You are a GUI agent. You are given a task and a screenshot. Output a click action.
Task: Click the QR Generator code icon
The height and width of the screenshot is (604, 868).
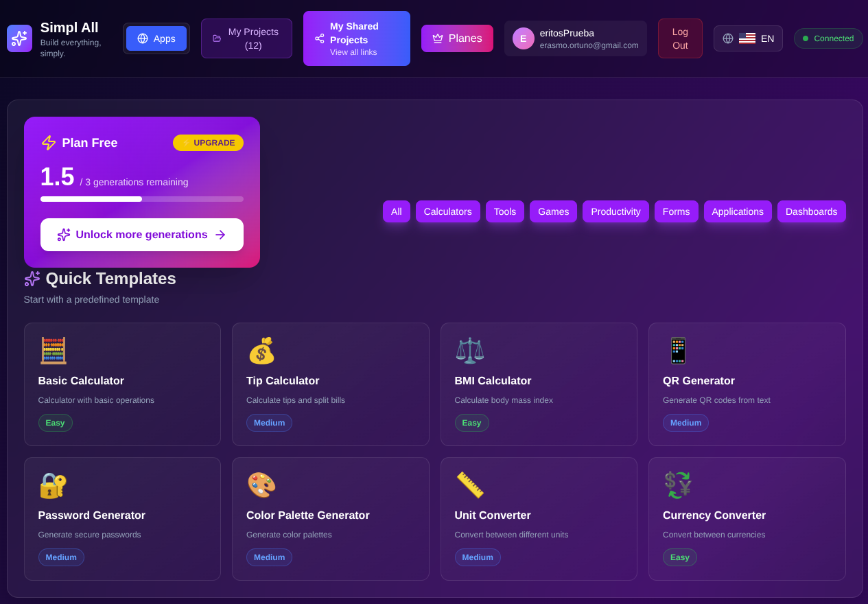pos(678,350)
